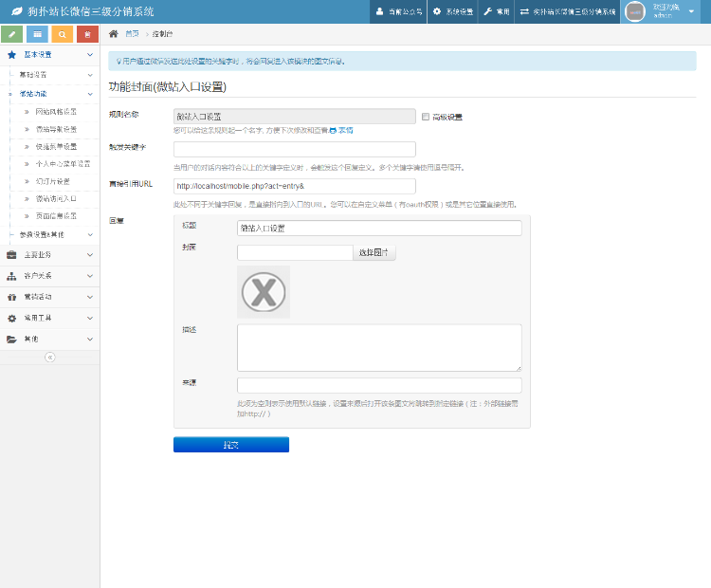This screenshot has width=711, height=588.
Task: Click the green pencil shortcut button
Action: 12,34
